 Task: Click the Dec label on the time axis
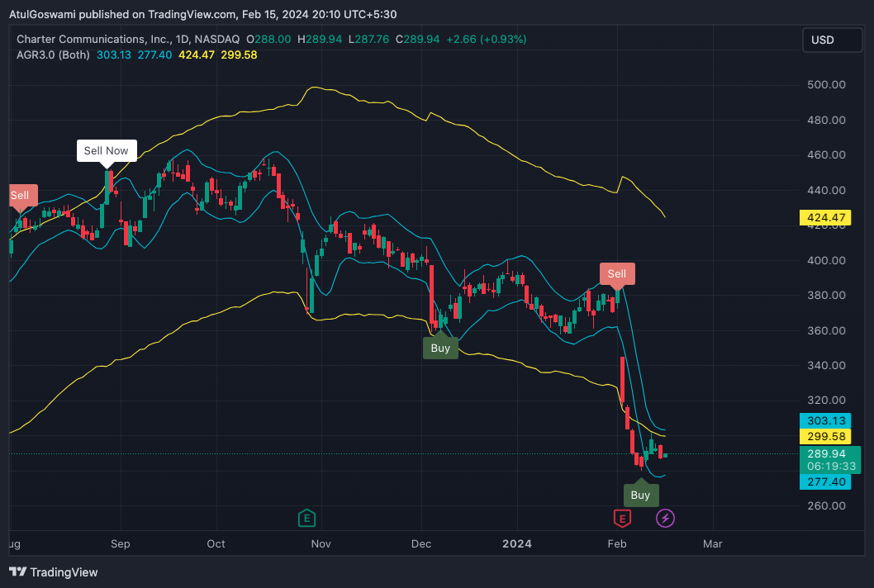click(421, 543)
